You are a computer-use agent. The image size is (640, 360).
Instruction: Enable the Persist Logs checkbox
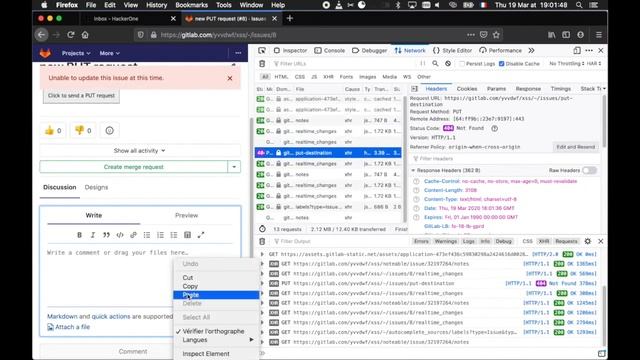tap(462, 64)
